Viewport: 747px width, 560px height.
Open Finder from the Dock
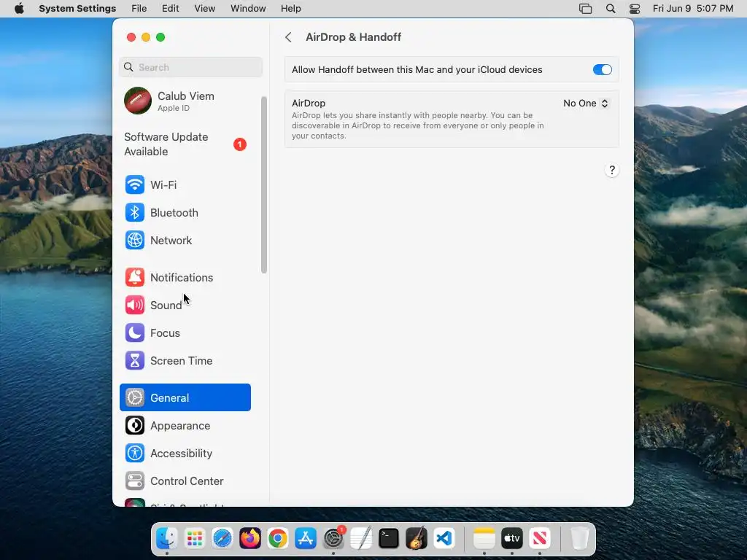tap(167, 539)
